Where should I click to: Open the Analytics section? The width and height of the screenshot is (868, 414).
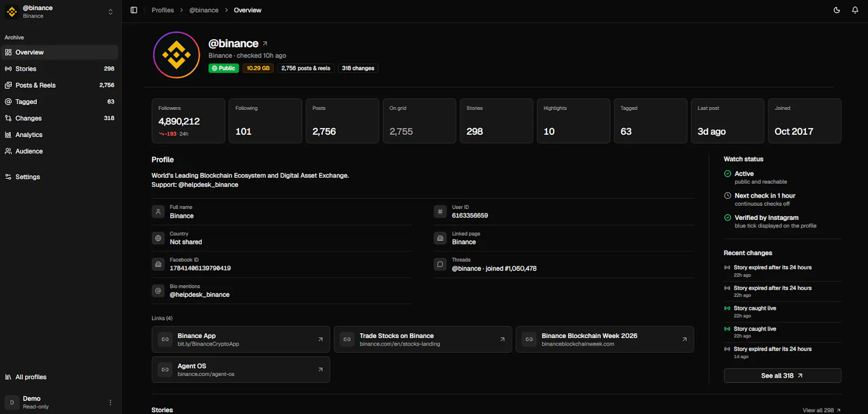(60, 135)
